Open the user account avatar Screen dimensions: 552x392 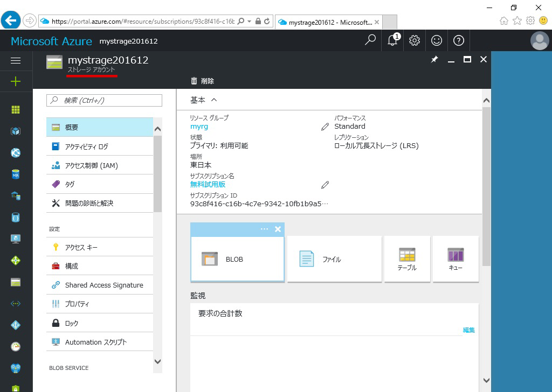540,40
